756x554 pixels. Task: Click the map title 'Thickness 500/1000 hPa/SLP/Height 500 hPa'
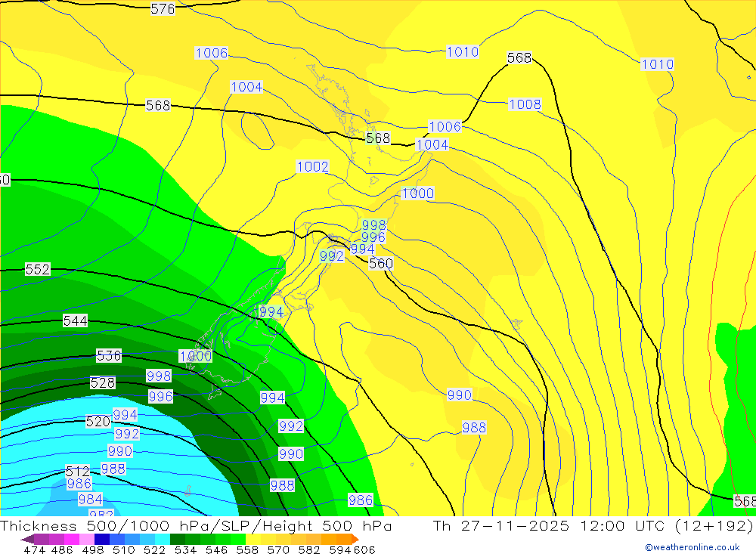click(x=196, y=525)
